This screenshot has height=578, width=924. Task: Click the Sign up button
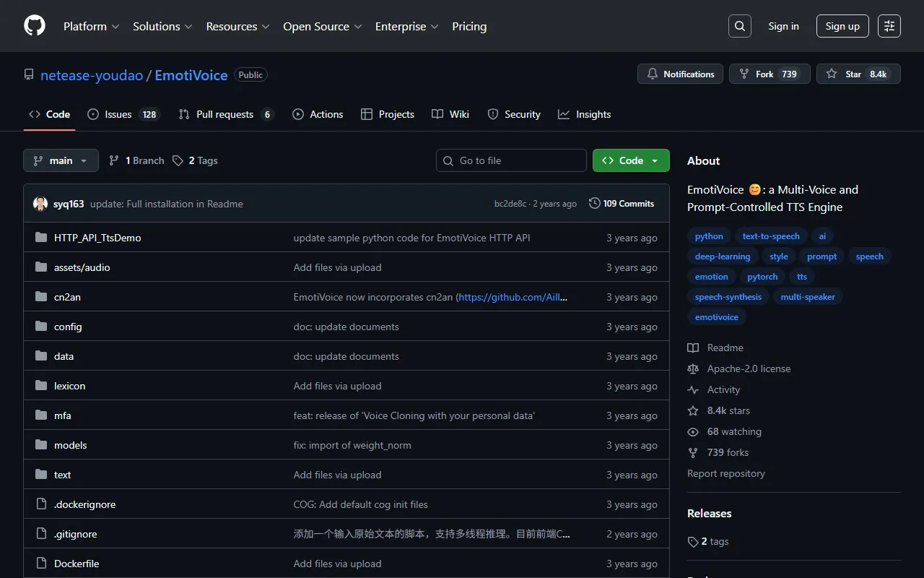842,26
